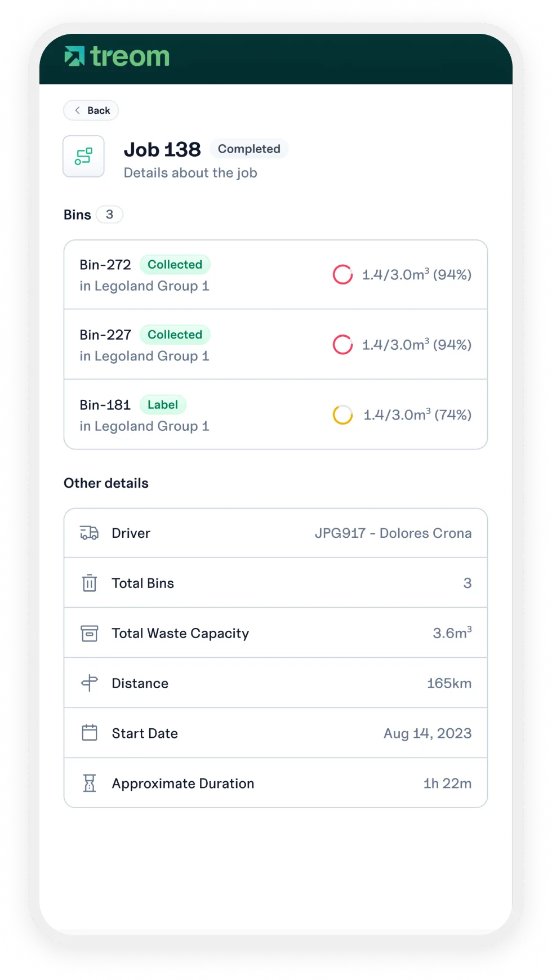
Task: Click the Aug 14, 2023 start date value
Action: pyautogui.click(x=428, y=733)
